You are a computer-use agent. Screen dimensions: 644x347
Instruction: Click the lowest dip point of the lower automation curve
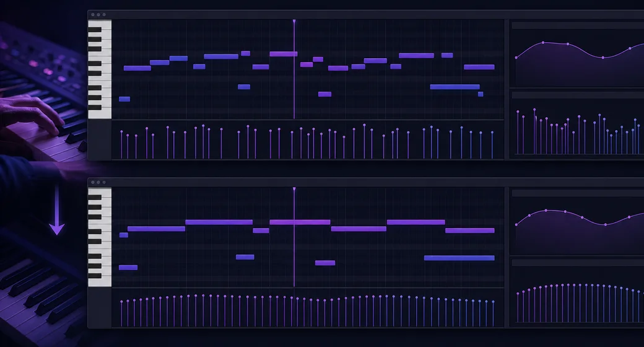pos(606,224)
